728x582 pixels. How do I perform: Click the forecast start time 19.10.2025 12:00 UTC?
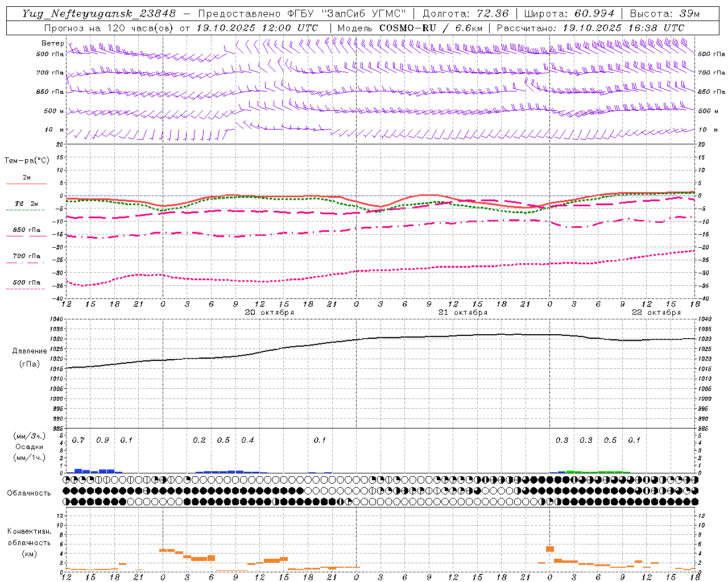257,28
